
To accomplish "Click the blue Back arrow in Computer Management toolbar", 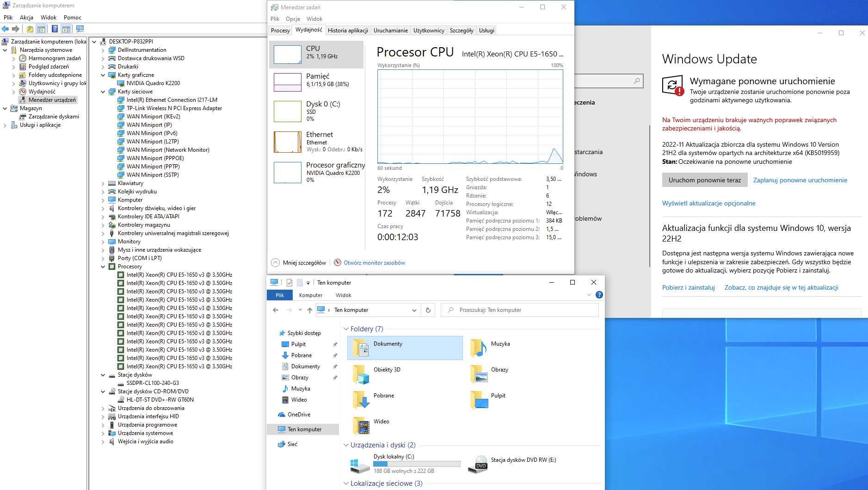I will click(6, 29).
